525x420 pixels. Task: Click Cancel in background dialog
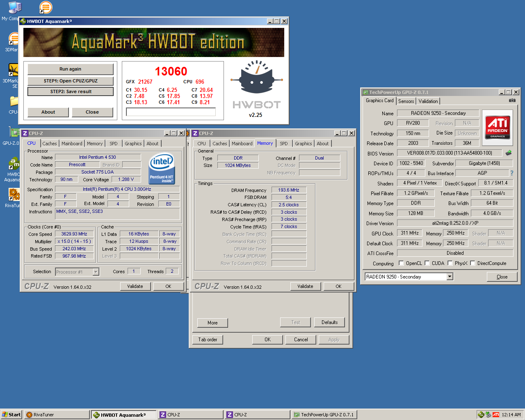(x=301, y=340)
